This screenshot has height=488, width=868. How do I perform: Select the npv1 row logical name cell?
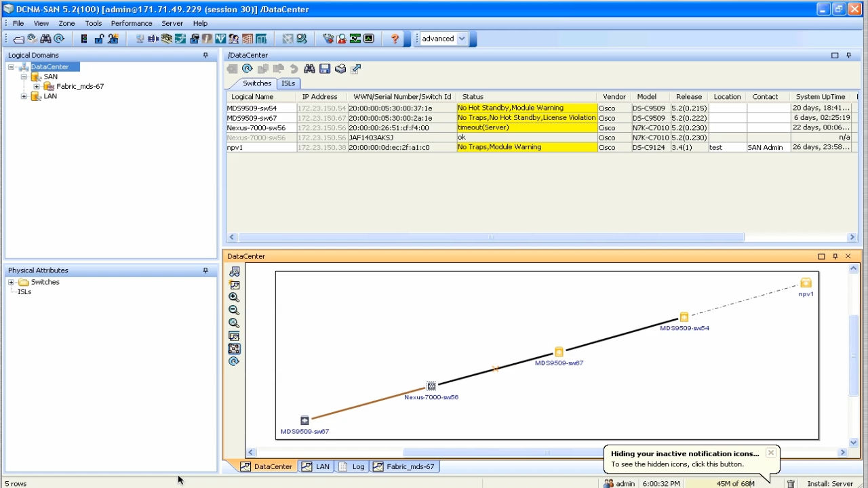point(261,147)
